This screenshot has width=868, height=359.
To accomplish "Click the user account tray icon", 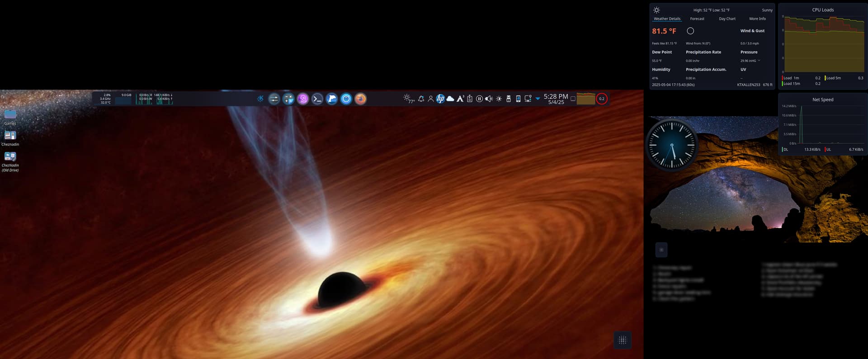I will (x=431, y=99).
